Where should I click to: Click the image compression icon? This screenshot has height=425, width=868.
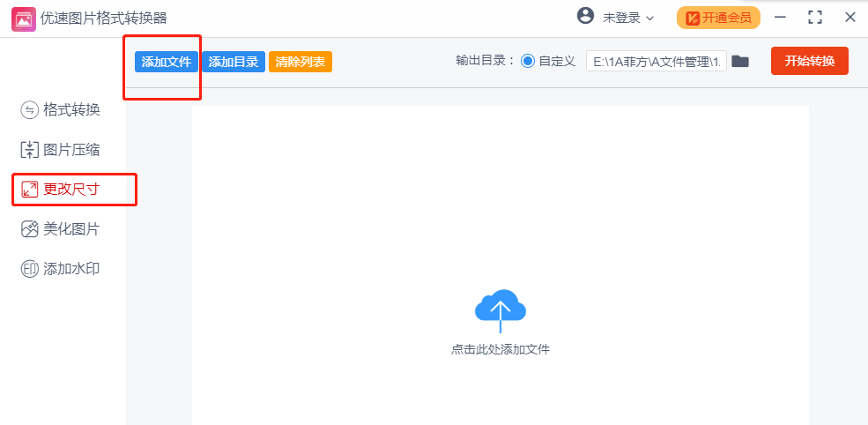pos(29,150)
